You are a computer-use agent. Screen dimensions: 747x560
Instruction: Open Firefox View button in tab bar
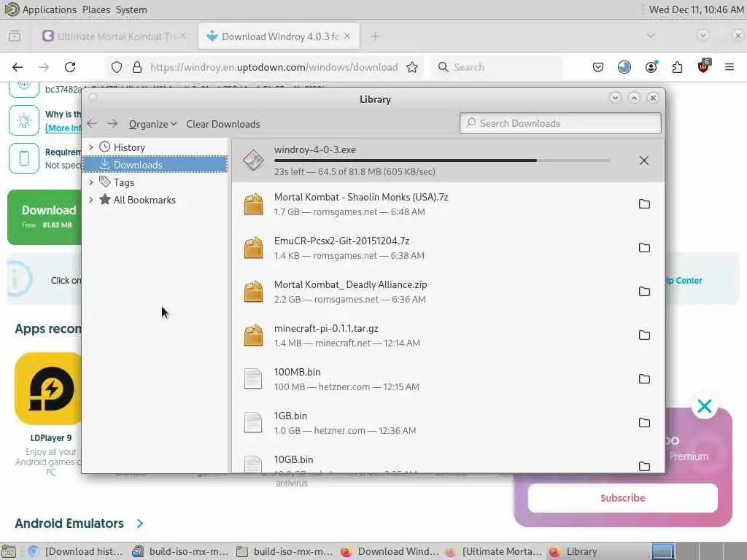point(15,36)
